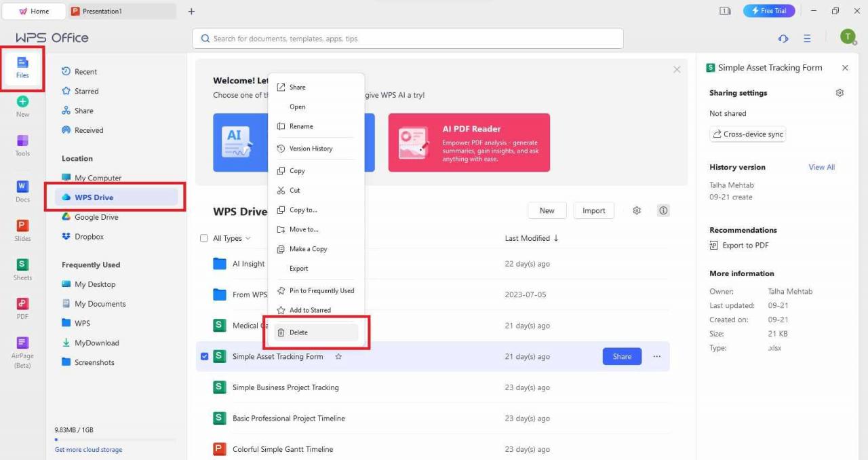Star the Simple Asset Tracking Form file
This screenshot has width=868, height=460.
point(338,356)
